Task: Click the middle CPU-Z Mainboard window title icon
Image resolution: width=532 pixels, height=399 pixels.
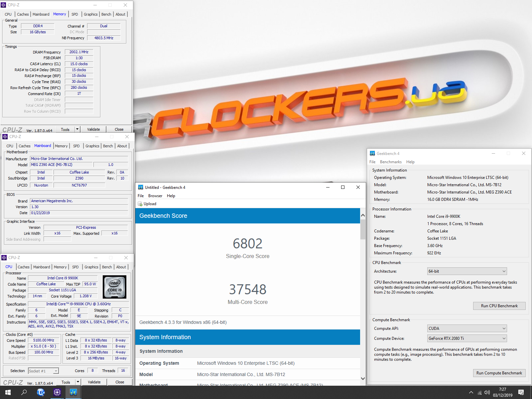Action: pos(5,137)
